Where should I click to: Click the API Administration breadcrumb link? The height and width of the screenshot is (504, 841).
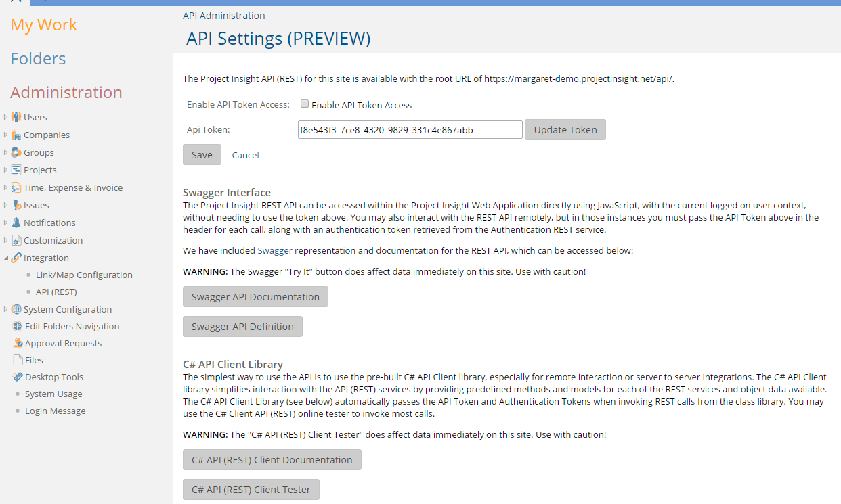coord(224,16)
